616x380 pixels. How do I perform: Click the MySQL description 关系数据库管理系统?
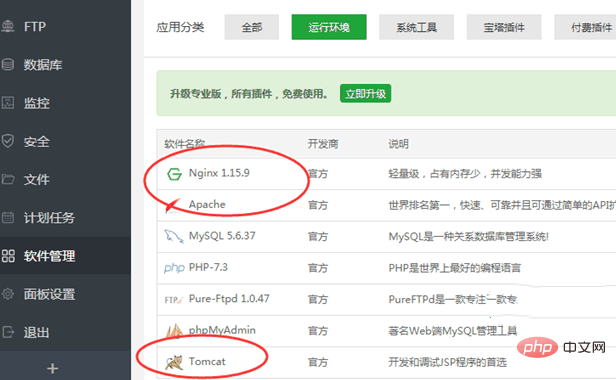tap(468, 236)
